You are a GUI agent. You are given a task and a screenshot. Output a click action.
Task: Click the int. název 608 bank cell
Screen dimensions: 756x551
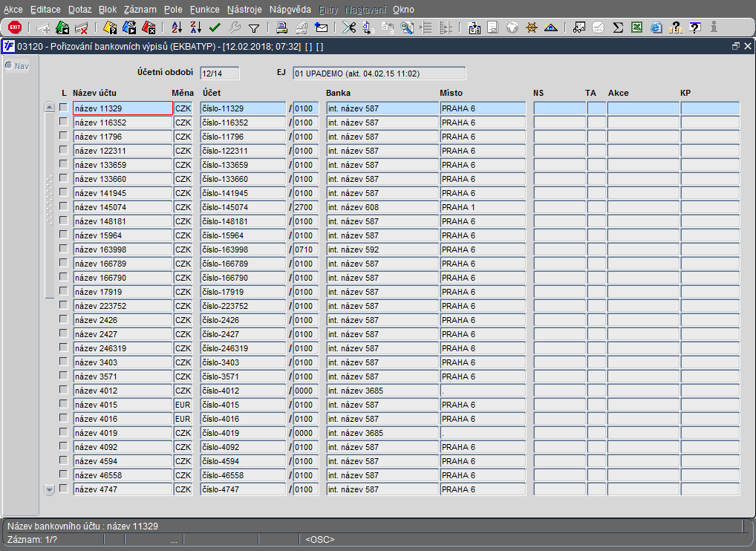click(x=382, y=207)
